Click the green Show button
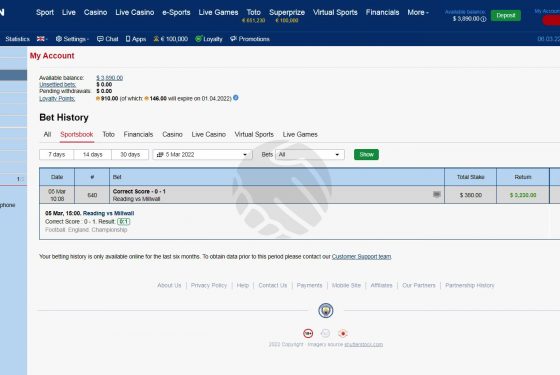The height and width of the screenshot is (375, 560). (366, 155)
